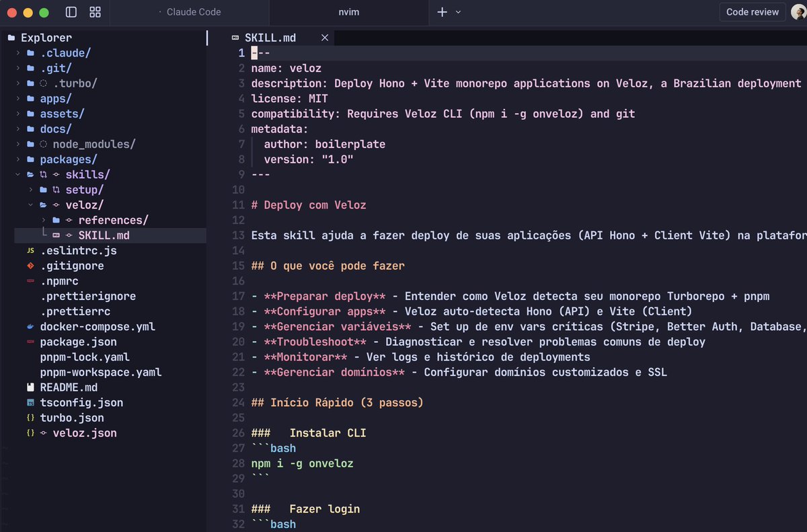Click the braces icon of turbo.json
The width and height of the screenshot is (807, 532).
point(30,418)
